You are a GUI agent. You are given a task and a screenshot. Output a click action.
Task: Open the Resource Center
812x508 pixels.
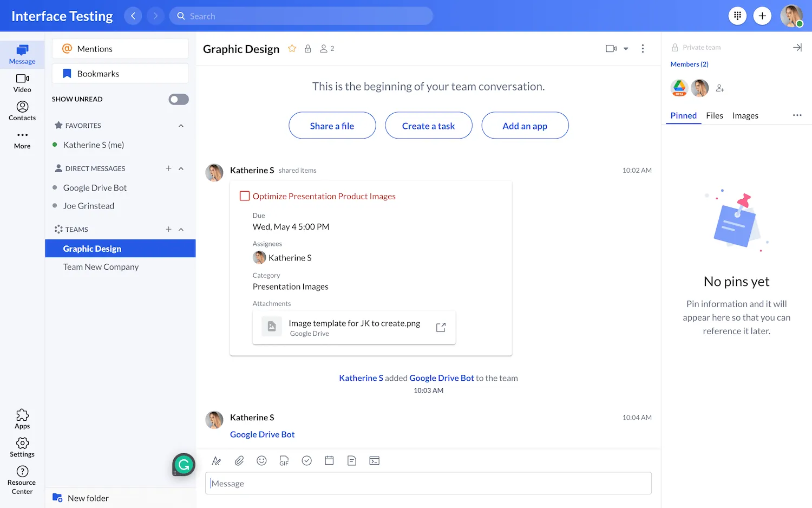[22, 480]
